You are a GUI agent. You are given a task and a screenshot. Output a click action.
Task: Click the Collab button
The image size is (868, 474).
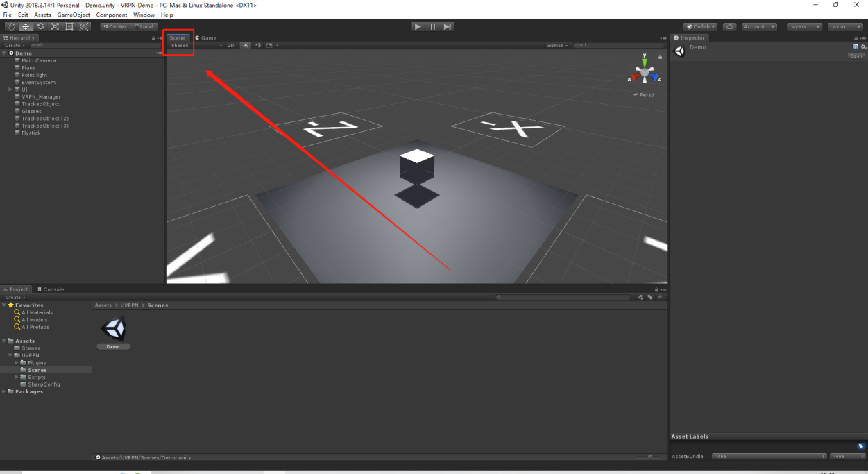[701, 26]
